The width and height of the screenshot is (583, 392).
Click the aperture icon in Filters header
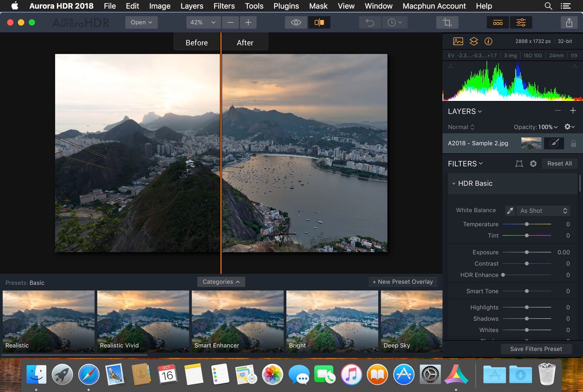tap(533, 164)
